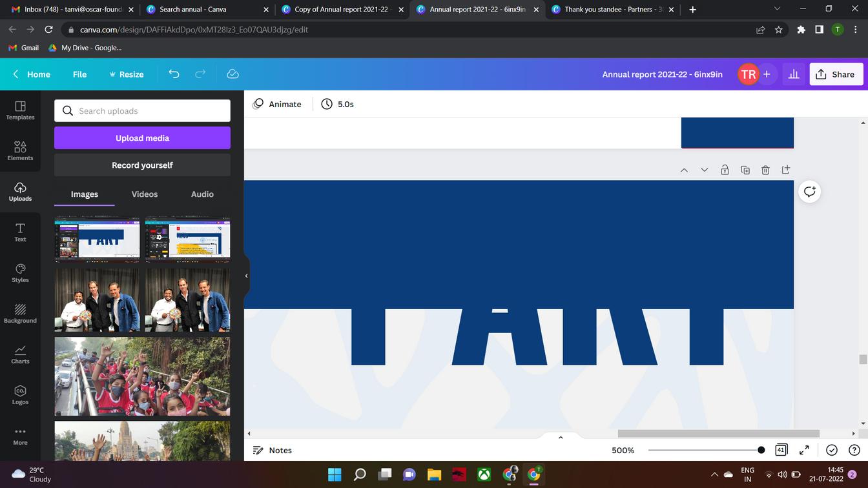
Task: Add a new page
Action: (x=786, y=170)
